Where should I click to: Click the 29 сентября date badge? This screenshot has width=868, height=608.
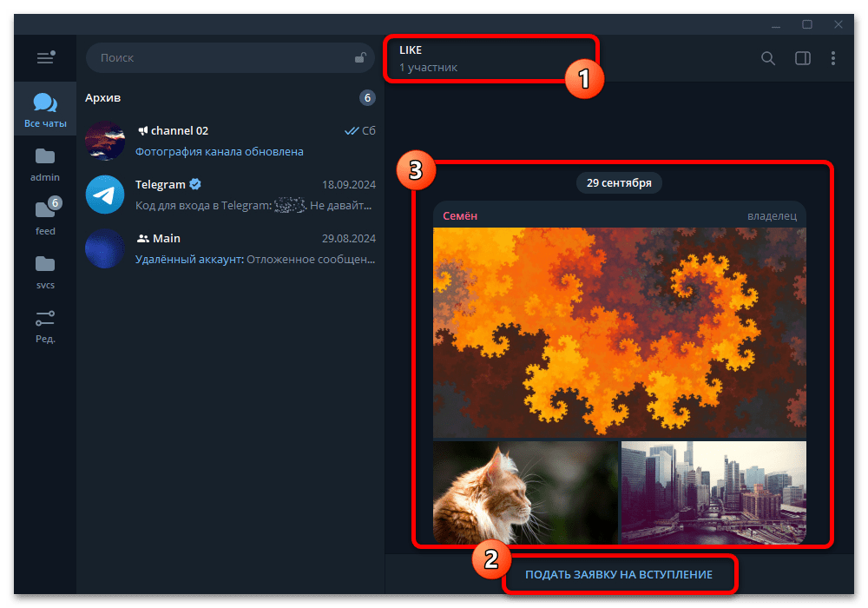pos(619,182)
